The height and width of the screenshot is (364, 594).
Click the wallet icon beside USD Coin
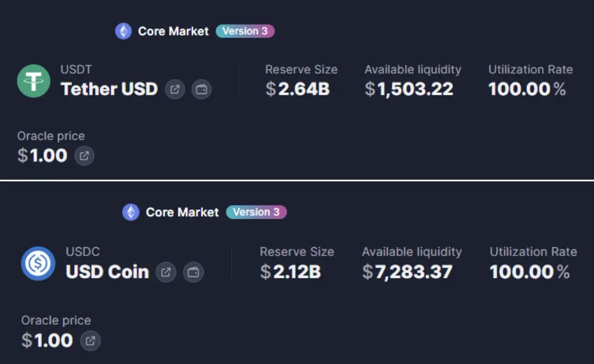tap(193, 272)
